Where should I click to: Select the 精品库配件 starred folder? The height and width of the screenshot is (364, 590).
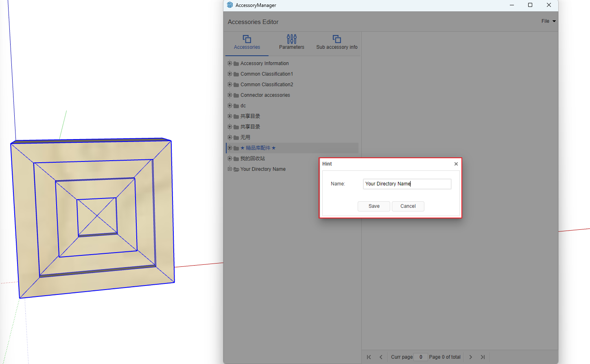(258, 148)
